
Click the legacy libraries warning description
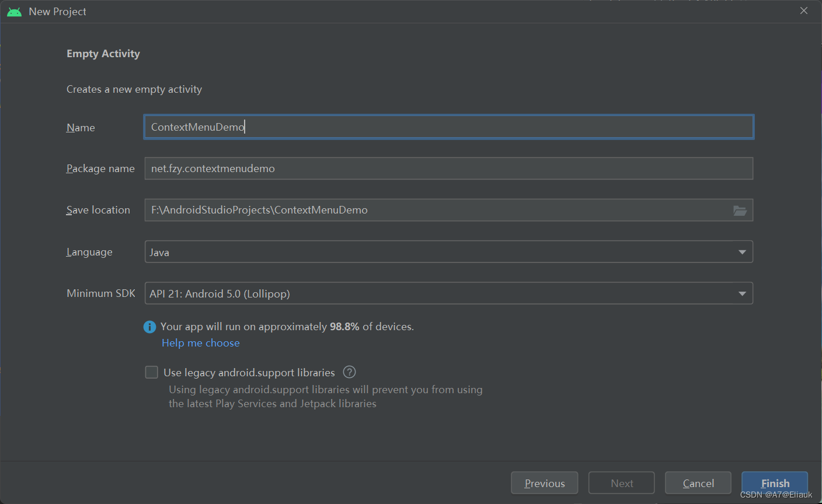pyautogui.click(x=326, y=397)
